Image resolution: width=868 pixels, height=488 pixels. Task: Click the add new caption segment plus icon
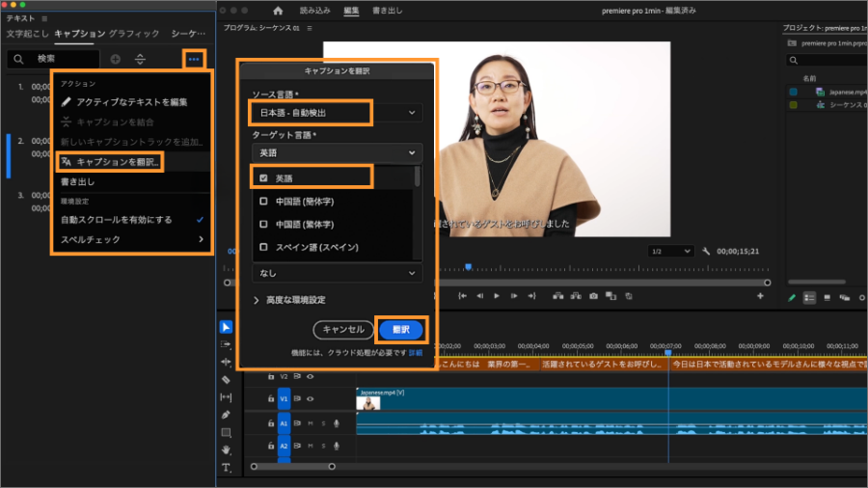pyautogui.click(x=115, y=59)
